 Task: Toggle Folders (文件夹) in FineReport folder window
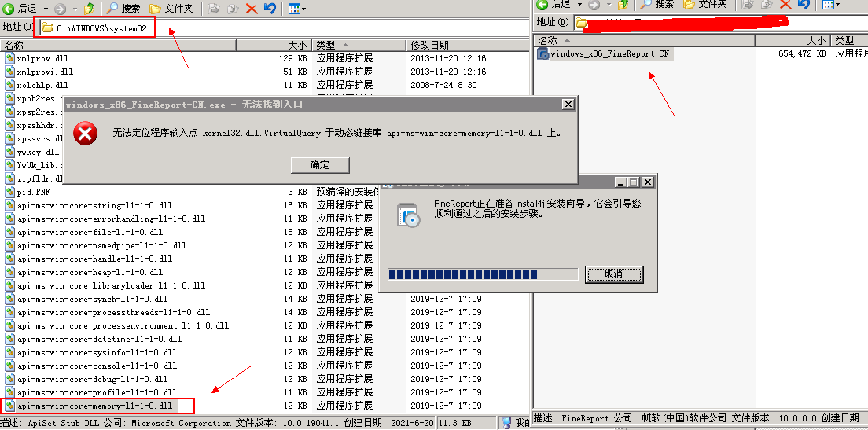704,5
